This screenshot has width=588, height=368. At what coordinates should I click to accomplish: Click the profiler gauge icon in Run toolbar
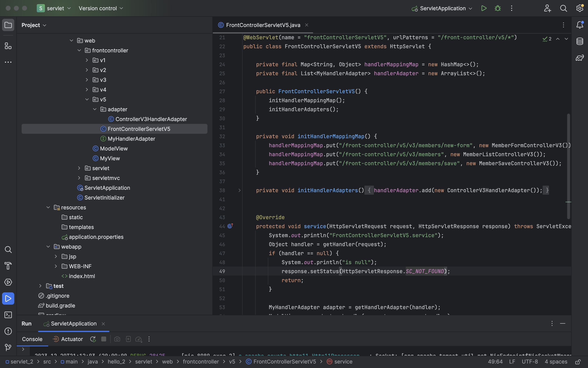[138, 339]
